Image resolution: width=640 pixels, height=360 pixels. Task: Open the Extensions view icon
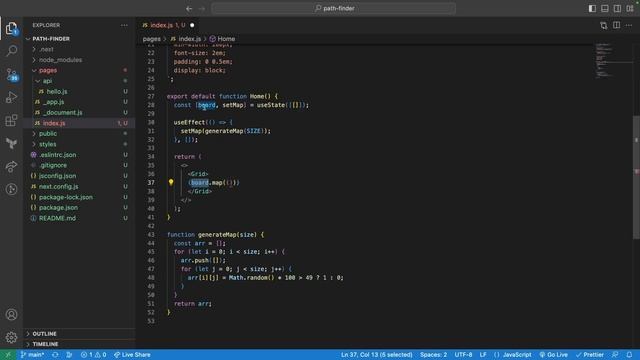tap(11, 120)
